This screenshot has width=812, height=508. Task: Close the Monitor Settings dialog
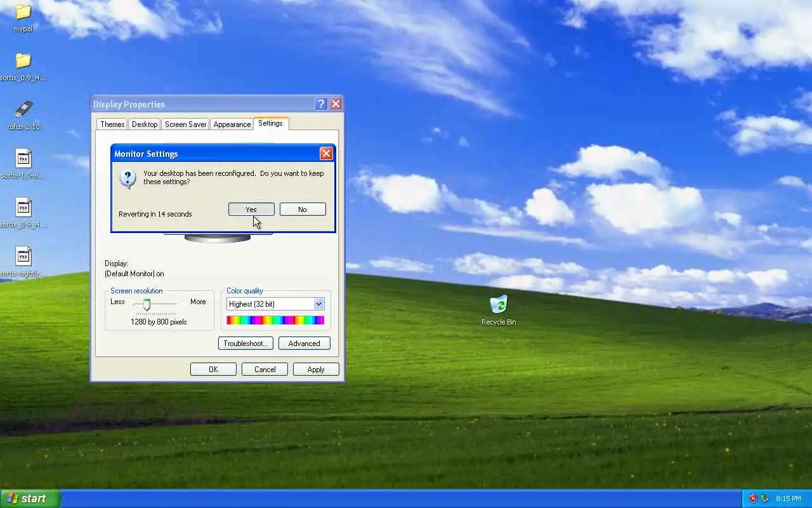pyautogui.click(x=326, y=153)
